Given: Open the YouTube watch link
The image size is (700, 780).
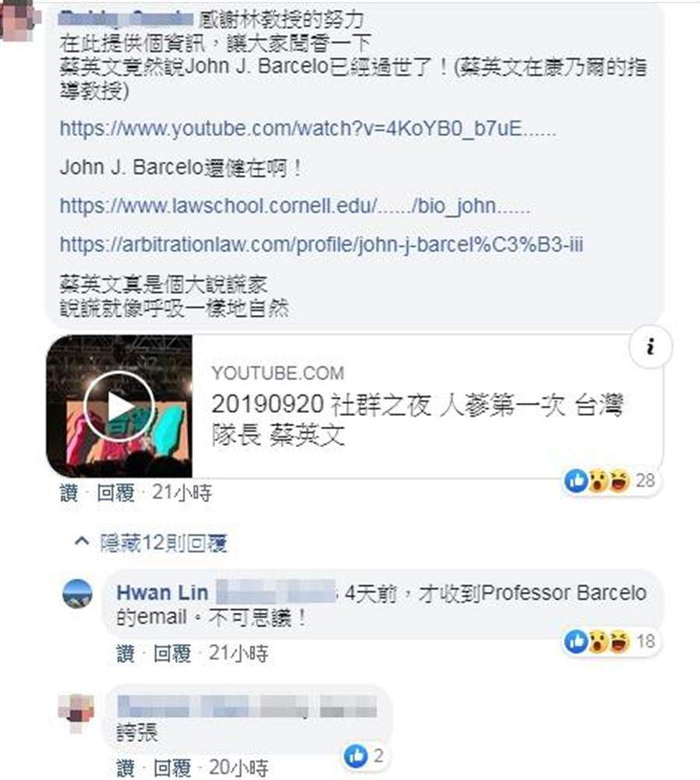Looking at the screenshot, I should [308, 129].
